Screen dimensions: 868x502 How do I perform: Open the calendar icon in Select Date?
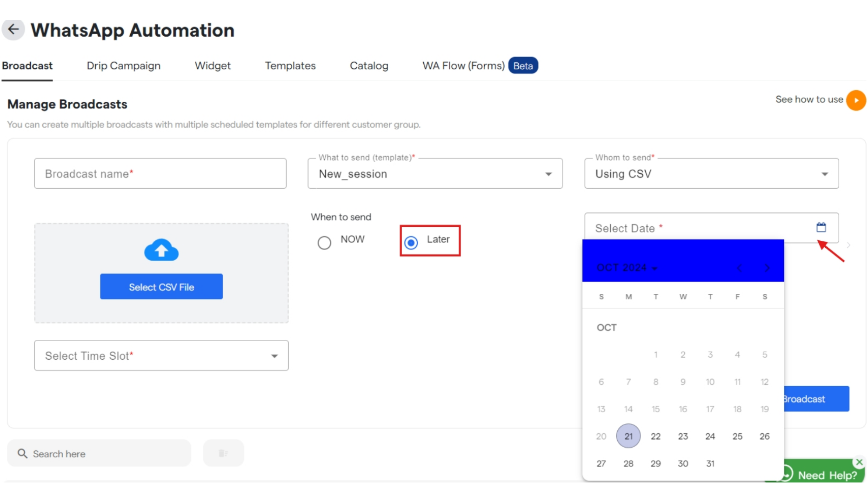coord(821,227)
